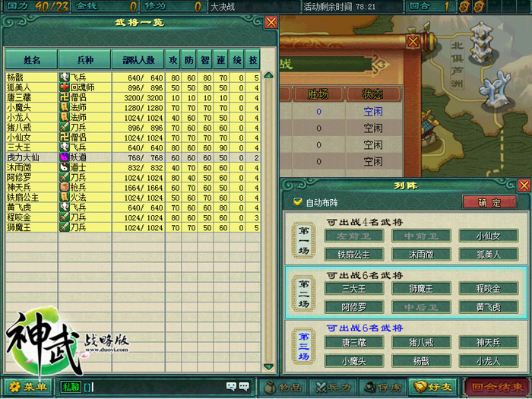This screenshot has width=532, height=399.
Task: End the turn with 回合结束
Action: pos(497,388)
